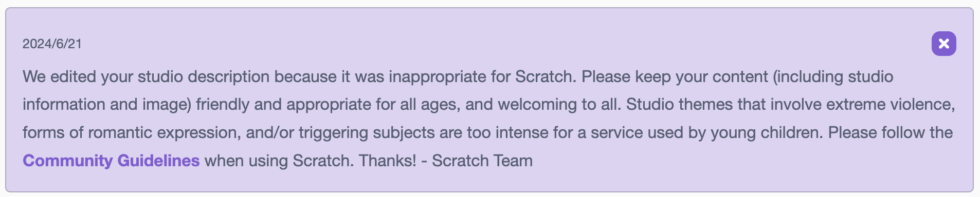Click the word "Thanks!" in the message
This screenshot has width=980, height=197.
[x=388, y=161]
